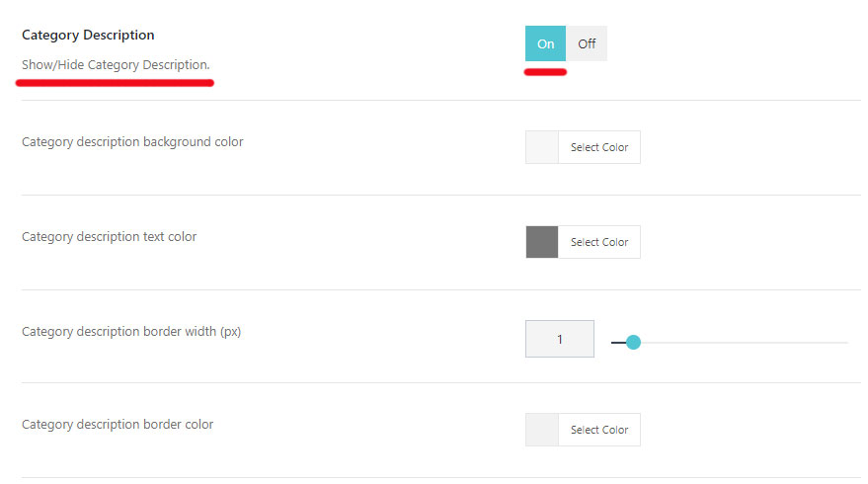868x484 pixels.
Task: Click the red underline beneath the On button
Action: tap(545, 72)
